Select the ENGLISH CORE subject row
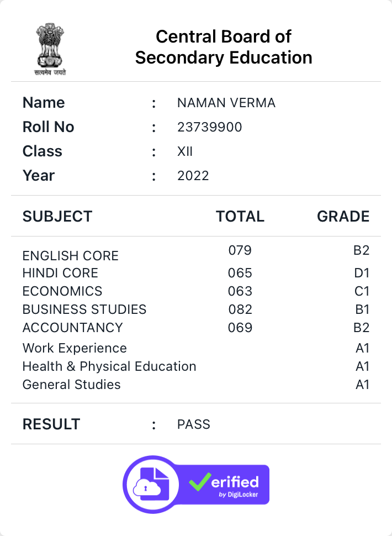Image resolution: width=392 pixels, height=536 pixels. (196, 253)
